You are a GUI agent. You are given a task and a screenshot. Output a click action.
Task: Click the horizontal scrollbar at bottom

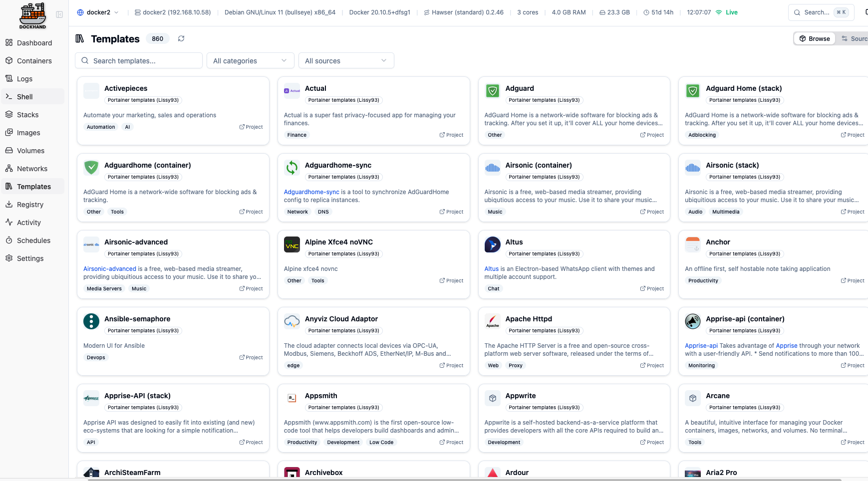point(464,480)
